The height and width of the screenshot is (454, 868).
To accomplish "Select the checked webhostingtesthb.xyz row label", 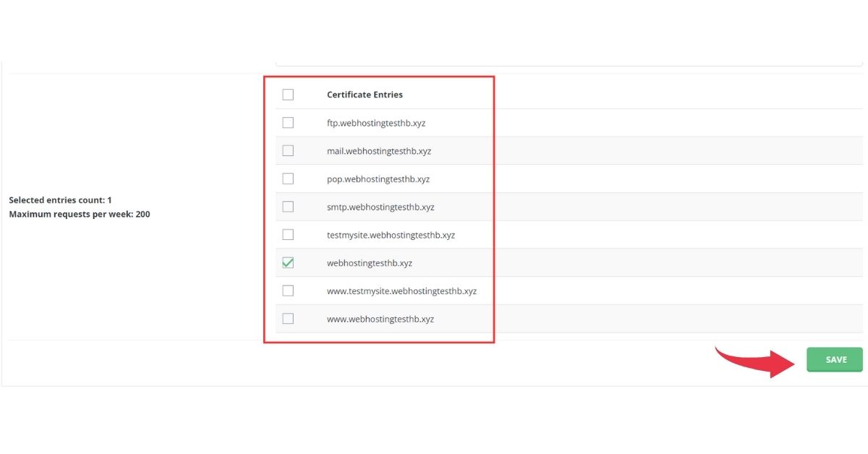I will coord(369,262).
